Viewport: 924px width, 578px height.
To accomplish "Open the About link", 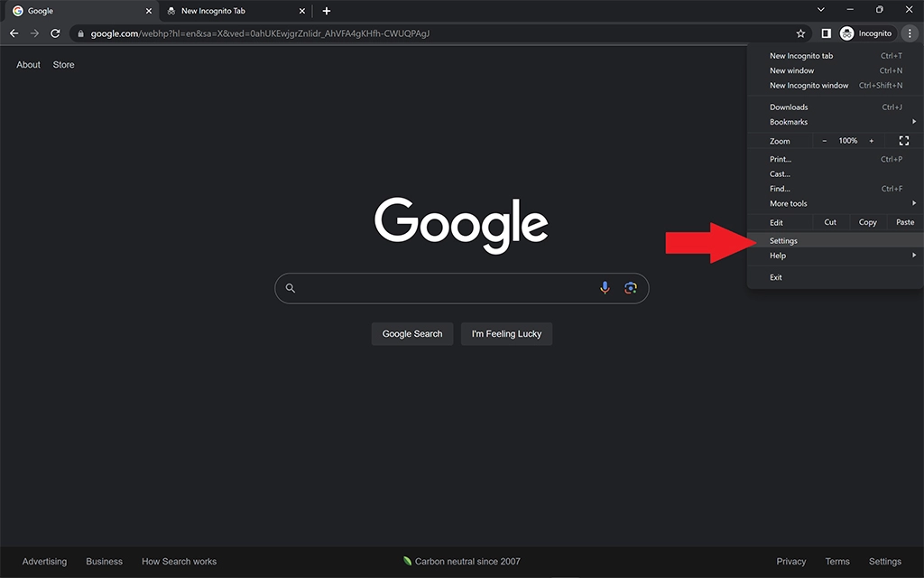I will pos(28,65).
